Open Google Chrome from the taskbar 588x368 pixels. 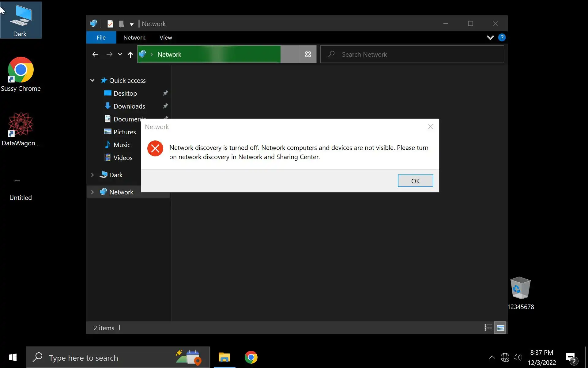click(251, 357)
